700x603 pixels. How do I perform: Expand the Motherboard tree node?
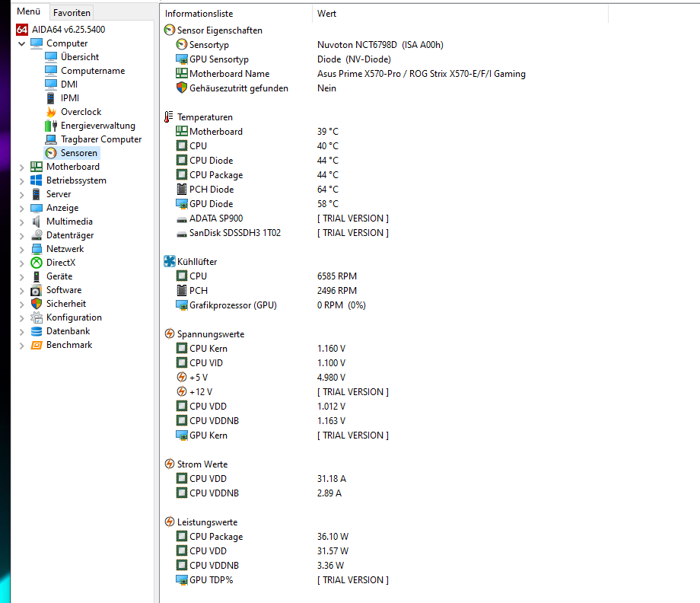[x=21, y=167]
